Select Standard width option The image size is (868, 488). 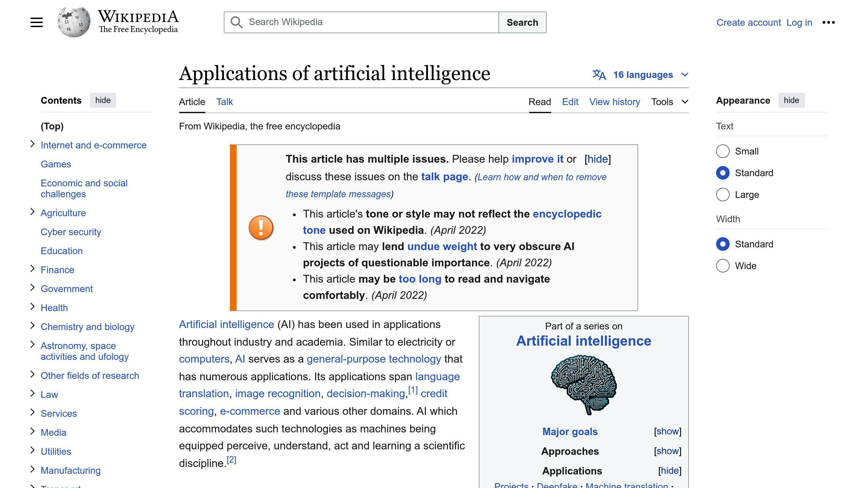(723, 244)
